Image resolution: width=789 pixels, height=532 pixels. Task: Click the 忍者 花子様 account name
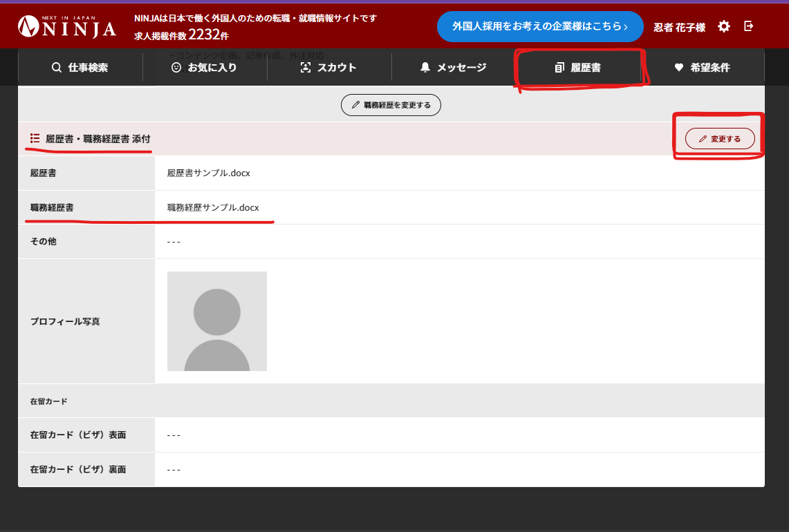[678, 26]
